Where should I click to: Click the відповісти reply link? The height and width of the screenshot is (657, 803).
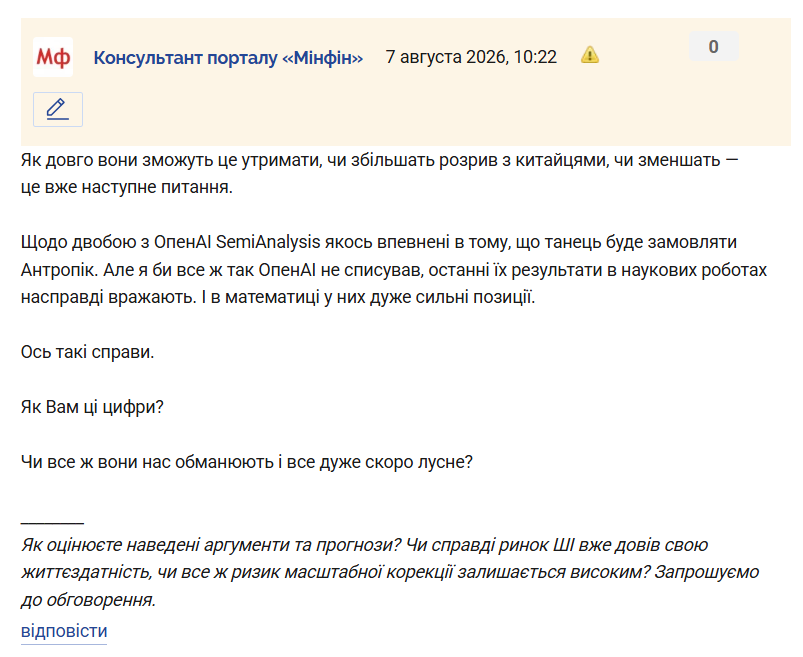[x=64, y=631]
